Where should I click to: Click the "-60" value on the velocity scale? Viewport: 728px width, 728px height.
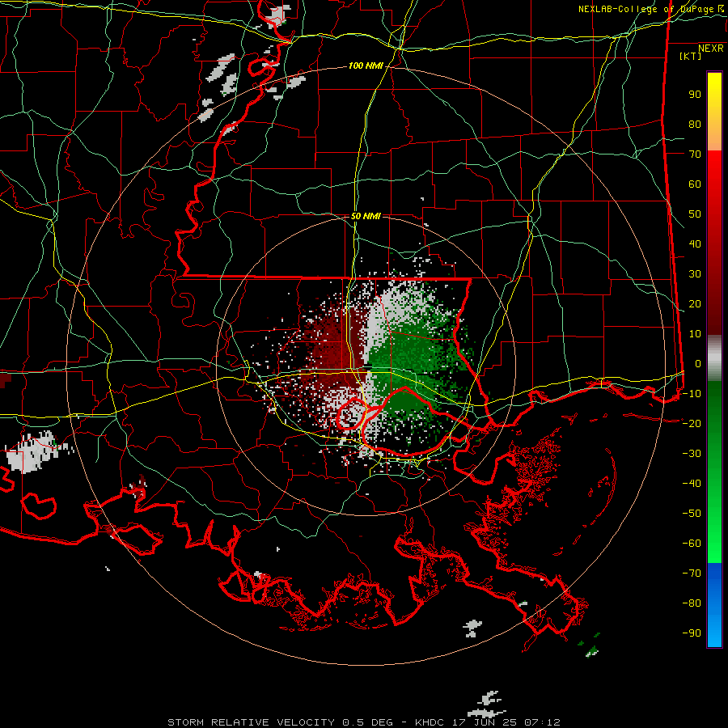[692, 544]
